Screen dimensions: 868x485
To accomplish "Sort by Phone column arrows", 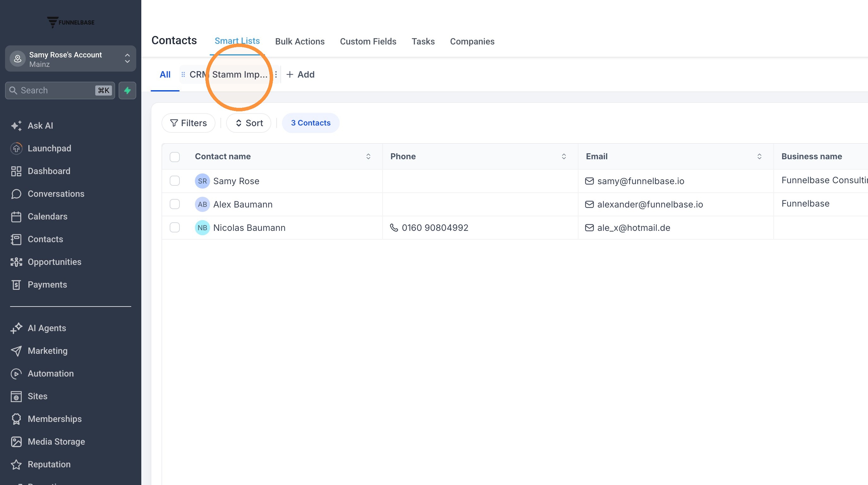I will [x=564, y=157].
